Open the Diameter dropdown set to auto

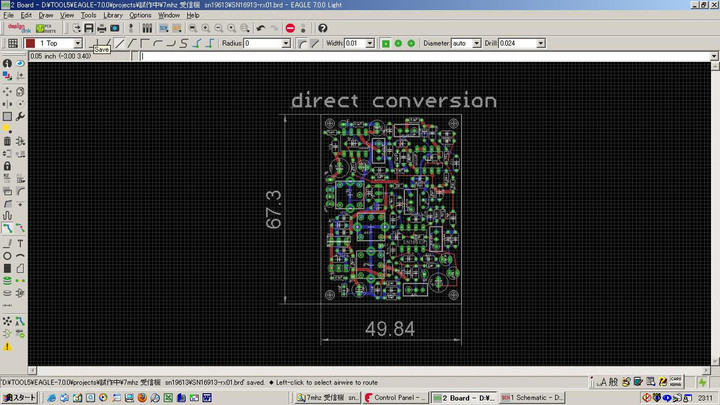tap(476, 44)
